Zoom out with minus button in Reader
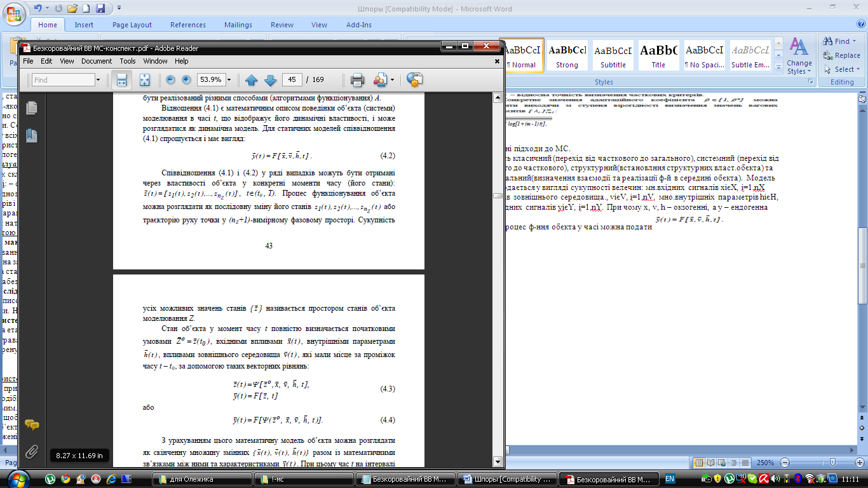The width and height of the screenshot is (868, 488). [170, 80]
